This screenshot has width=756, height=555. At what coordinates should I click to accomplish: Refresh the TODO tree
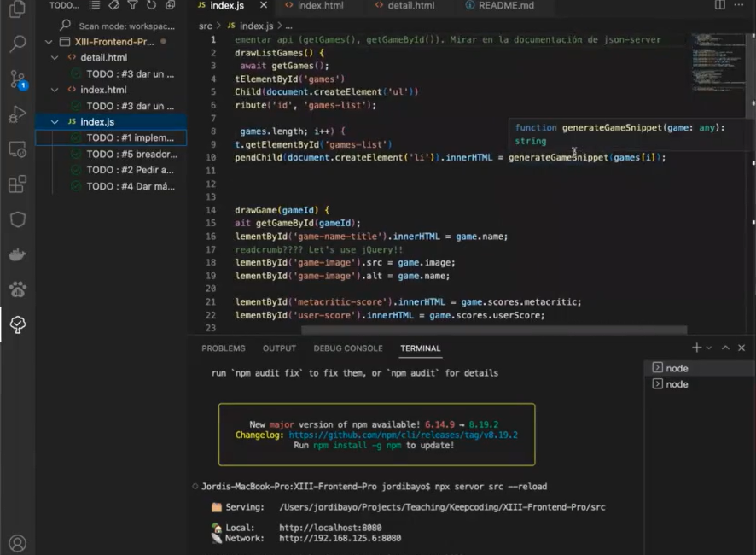151,5
